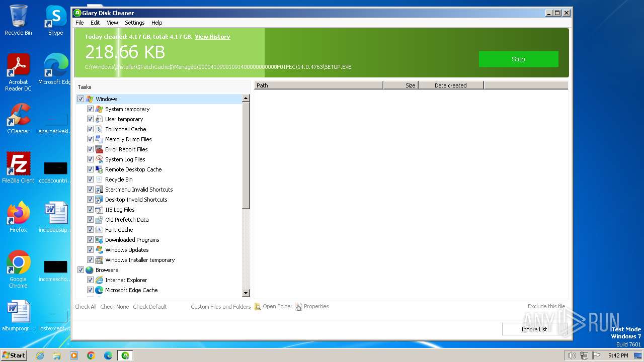Click the IIS Log Files icon
644x362 pixels.
tap(99, 210)
